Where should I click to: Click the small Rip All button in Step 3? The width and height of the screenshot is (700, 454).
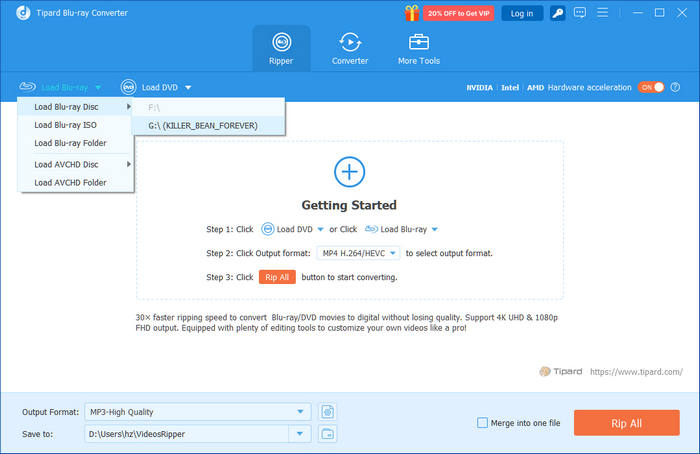pyautogui.click(x=277, y=277)
